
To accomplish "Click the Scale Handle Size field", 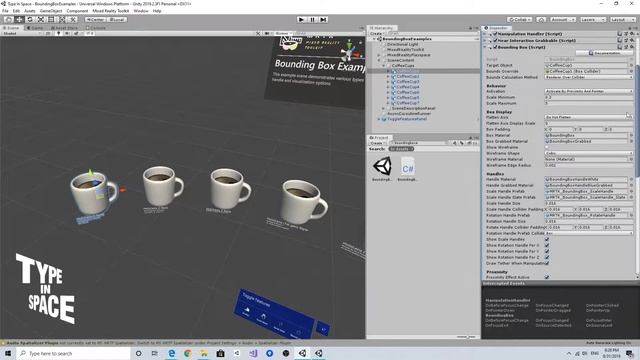I will (589, 203).
